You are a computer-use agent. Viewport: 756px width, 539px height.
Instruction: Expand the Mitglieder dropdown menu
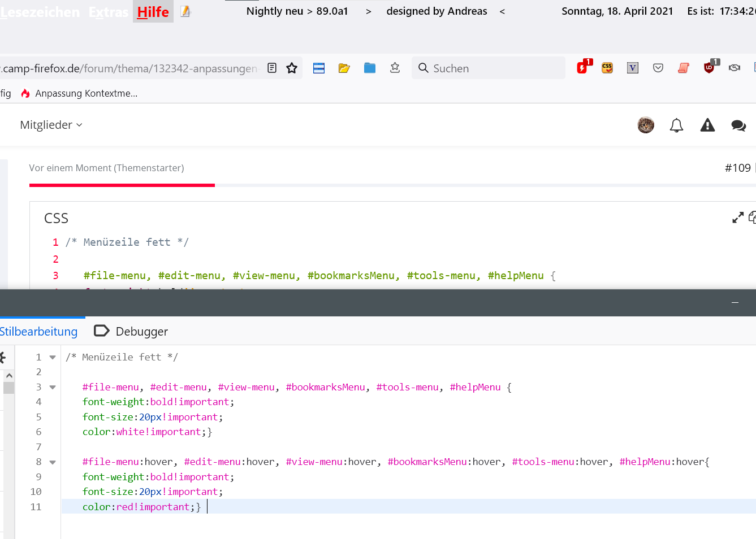coord(51,125)
